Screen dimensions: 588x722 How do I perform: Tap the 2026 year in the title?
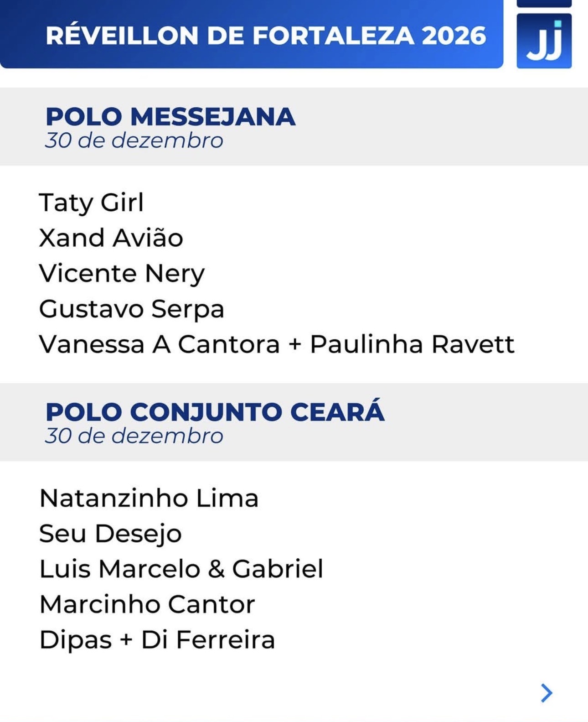coord(454,36)
